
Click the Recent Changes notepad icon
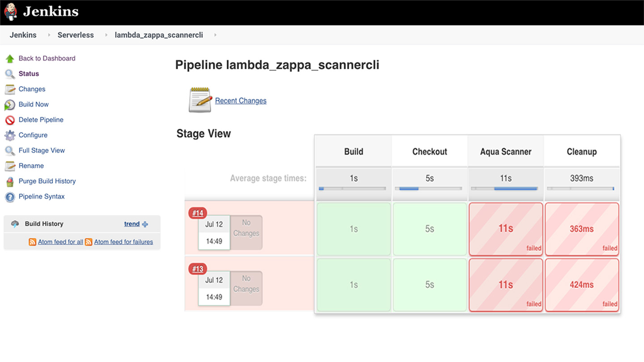point(200,100)
